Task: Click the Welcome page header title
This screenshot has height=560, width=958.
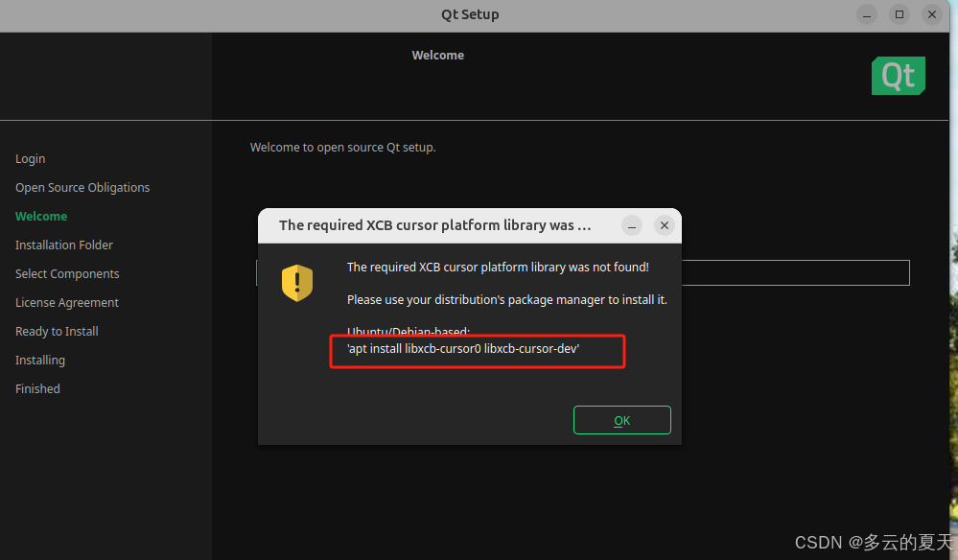Action: (438, 55)
